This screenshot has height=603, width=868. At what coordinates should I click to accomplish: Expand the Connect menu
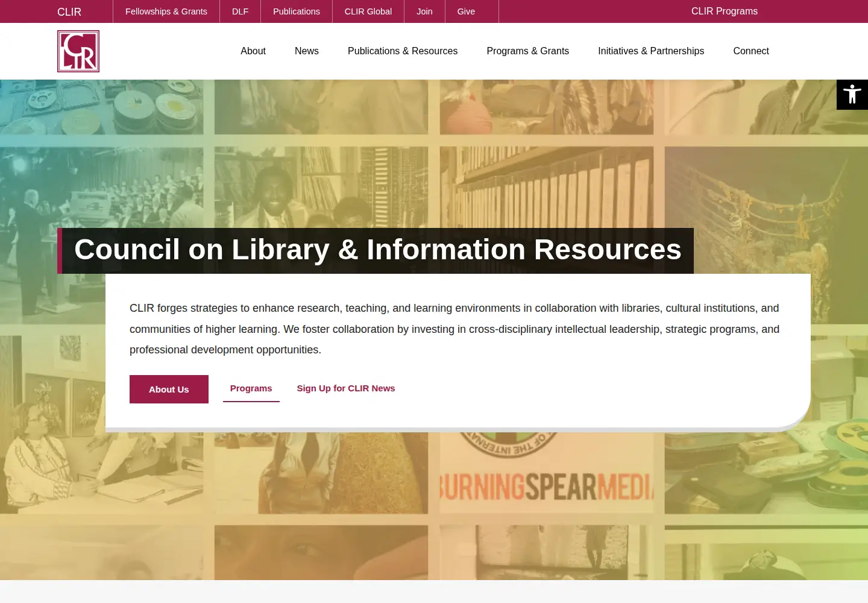pyautogui.click(x=751, y=51)
